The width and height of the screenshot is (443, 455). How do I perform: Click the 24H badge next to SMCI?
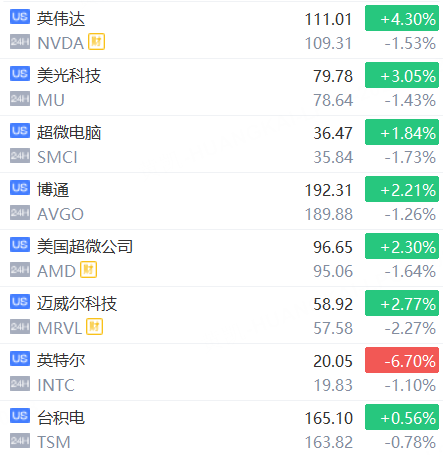pos(20,156)
